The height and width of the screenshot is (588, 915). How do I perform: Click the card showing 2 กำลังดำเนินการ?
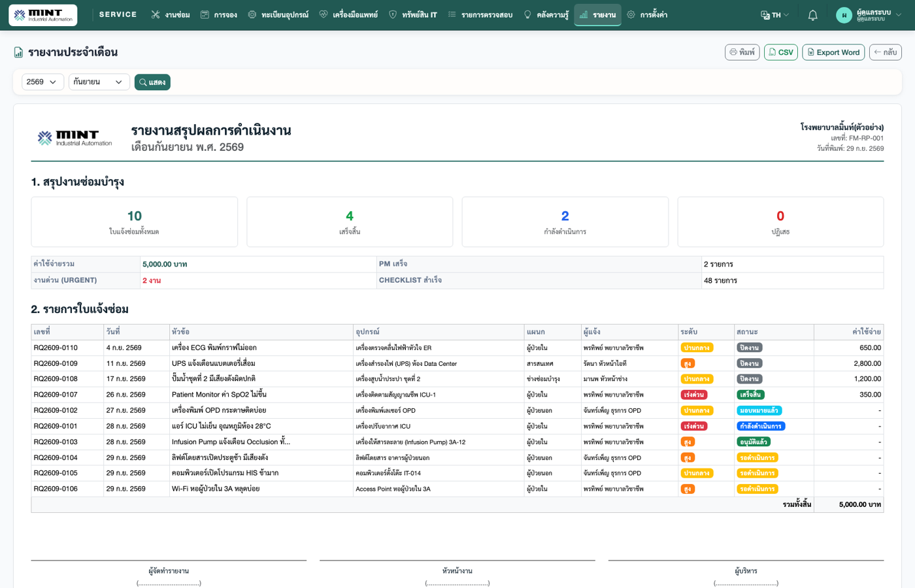point(565,222)
